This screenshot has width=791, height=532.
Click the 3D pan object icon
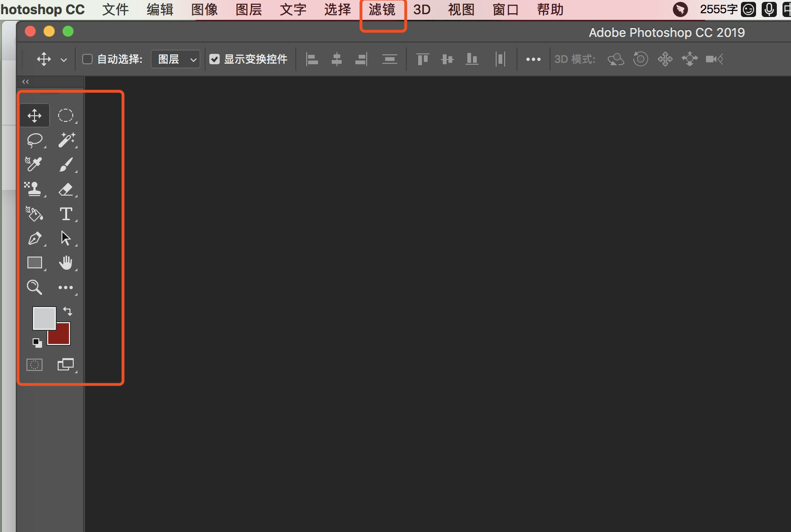coord(665,59)
